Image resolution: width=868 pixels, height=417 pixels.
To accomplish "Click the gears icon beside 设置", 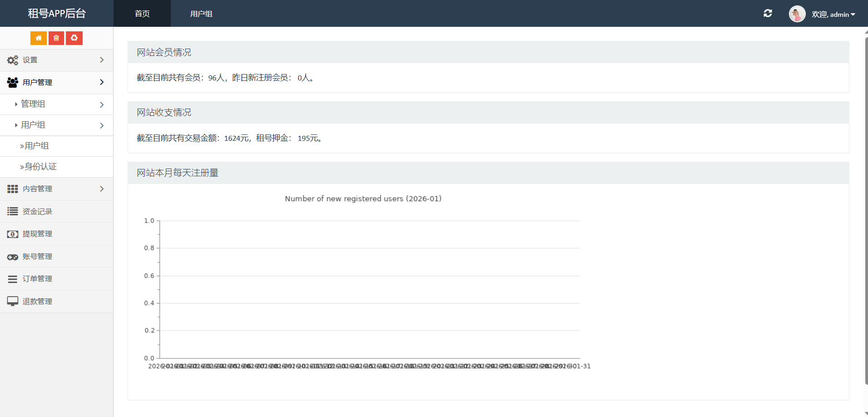I will (13, 60).
